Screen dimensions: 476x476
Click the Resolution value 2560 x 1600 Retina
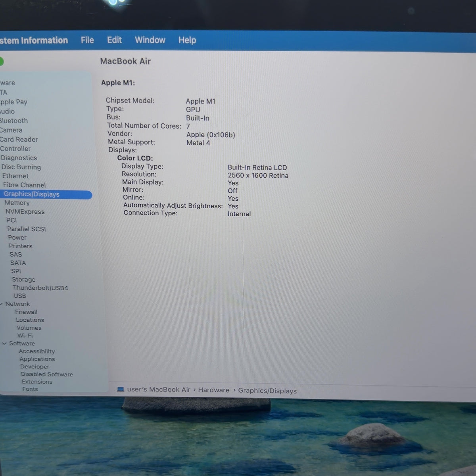[258, 175]
